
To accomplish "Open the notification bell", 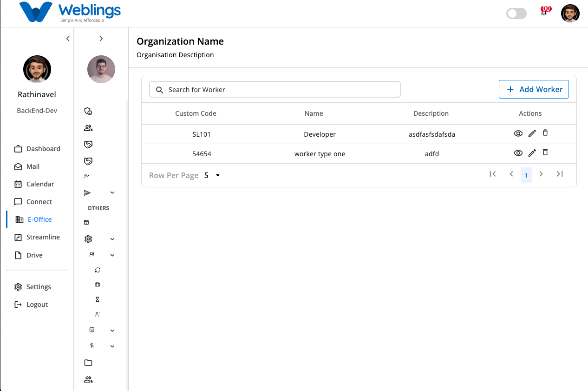I will [544, 12].
